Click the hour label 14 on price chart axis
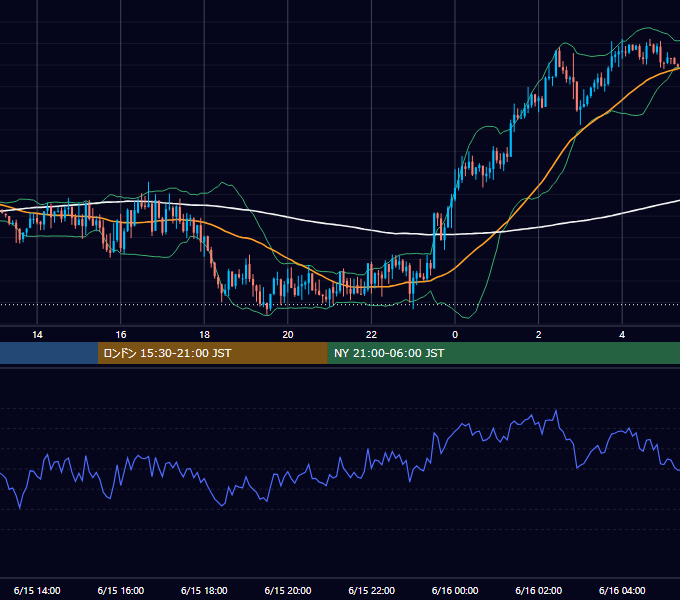Image resolution: width=680 pixels, height=600 pixels. tap(37, 335)
